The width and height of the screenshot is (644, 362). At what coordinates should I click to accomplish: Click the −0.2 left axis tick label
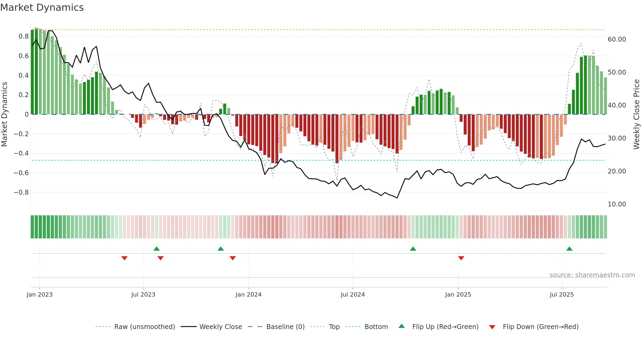21,134
